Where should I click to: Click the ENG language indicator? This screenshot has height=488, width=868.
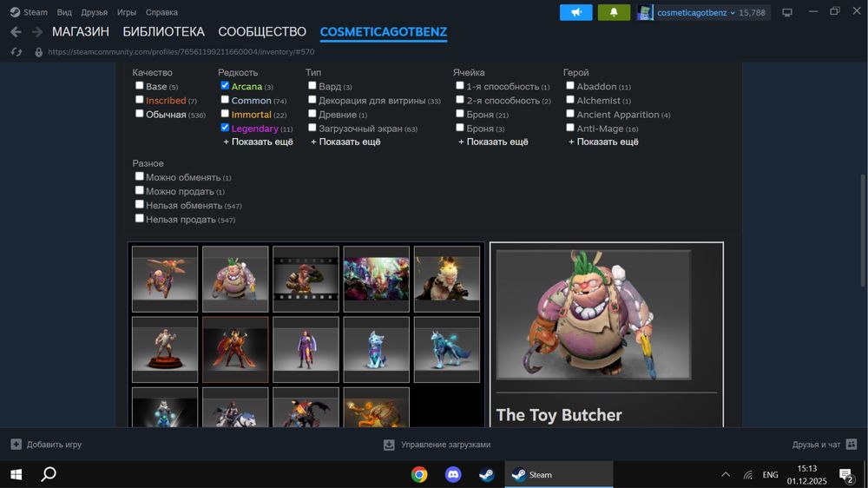[770, 475]
